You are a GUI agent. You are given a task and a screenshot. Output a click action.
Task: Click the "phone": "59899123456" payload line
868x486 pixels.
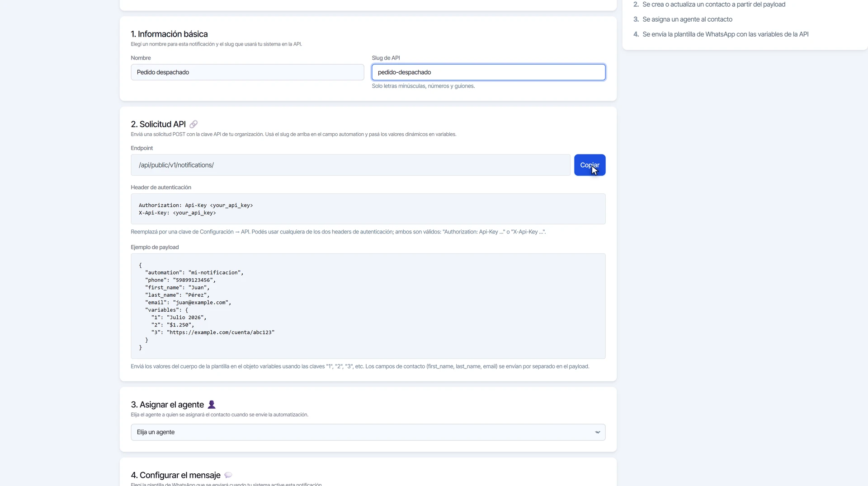coord(180,280)
